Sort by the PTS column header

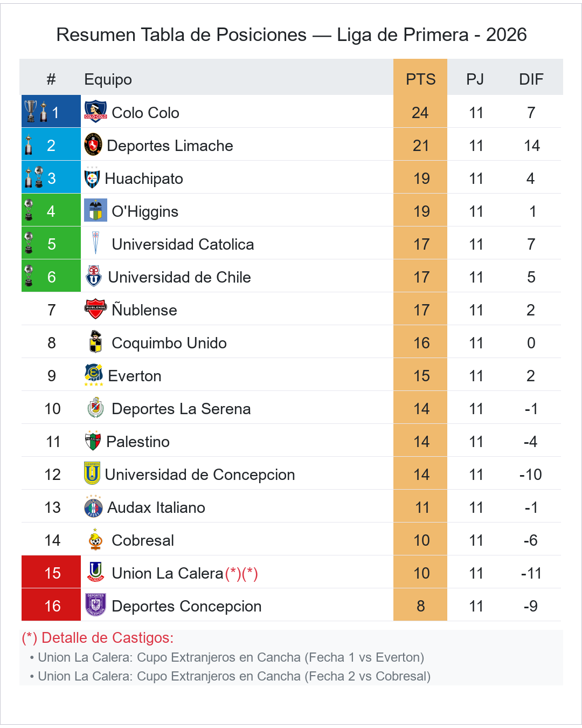tap(420, 79)
